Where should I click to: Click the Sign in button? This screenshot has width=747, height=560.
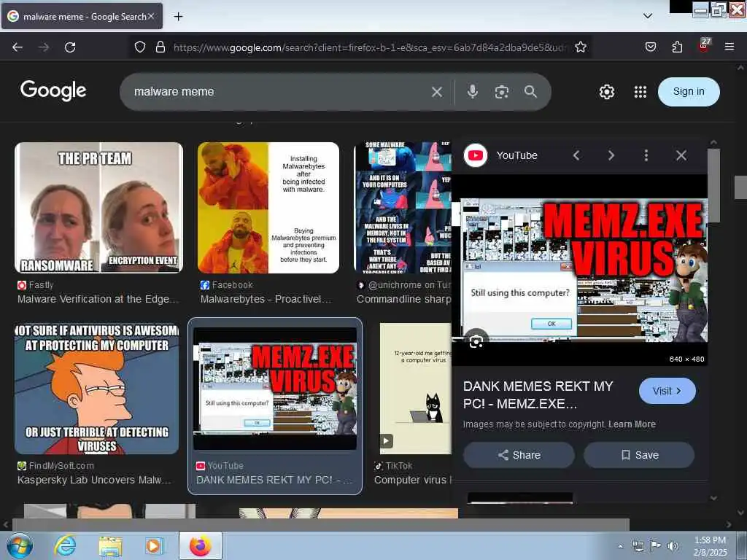coord(689,91)
